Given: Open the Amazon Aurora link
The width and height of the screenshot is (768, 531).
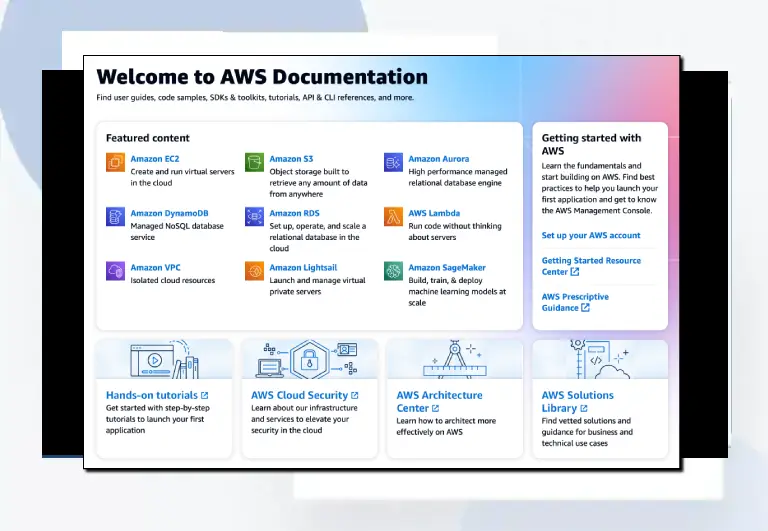Looking at the screenshot, I should [x=438, y=159].
